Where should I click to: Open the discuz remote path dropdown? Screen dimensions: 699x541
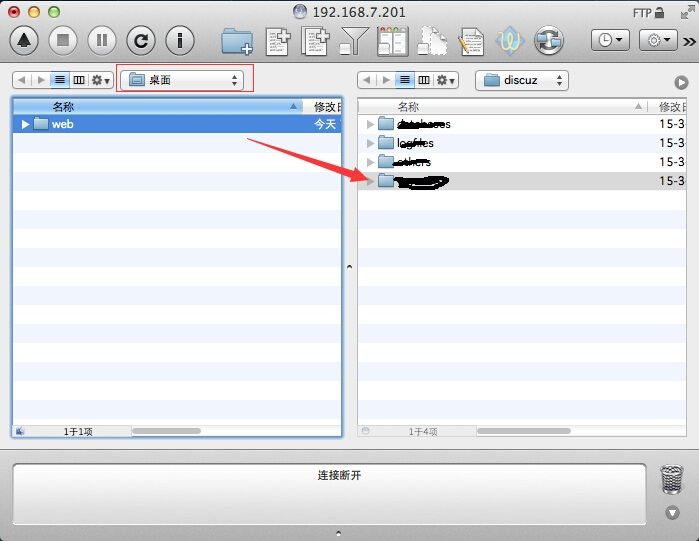[x=522, y=80]
